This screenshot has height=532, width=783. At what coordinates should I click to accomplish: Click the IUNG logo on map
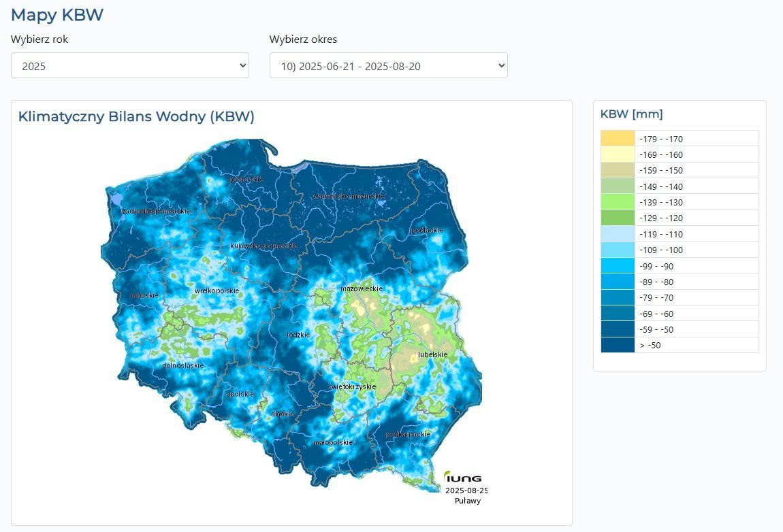pos(463,478)
